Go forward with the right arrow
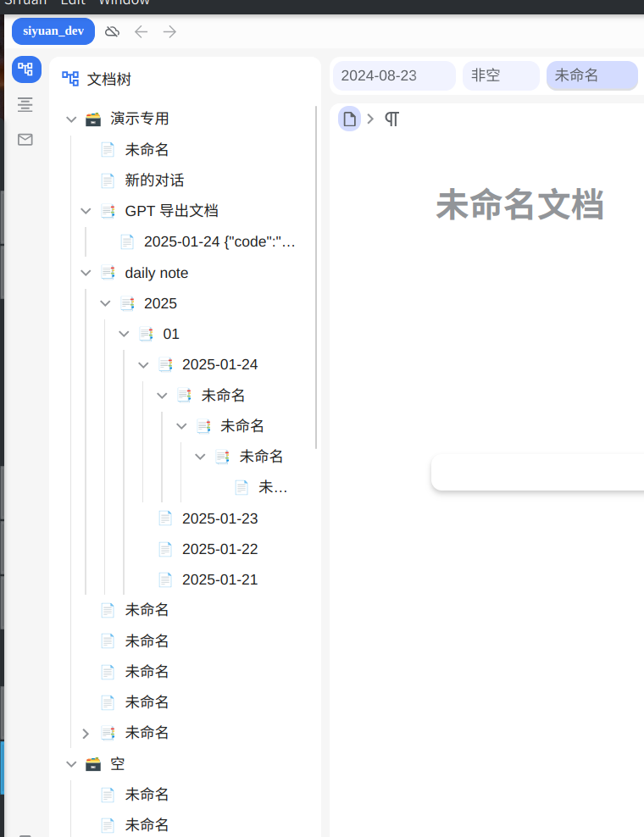The image size is (644, 837). (x=169, y=32)
